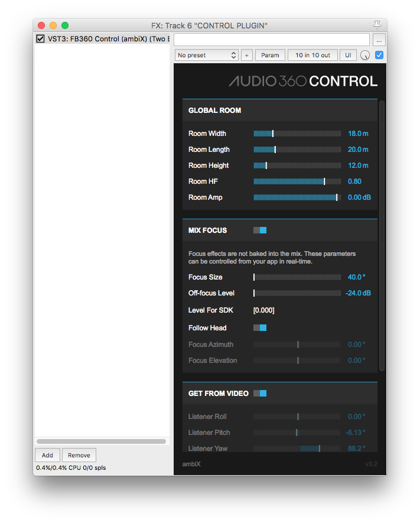The image size is (420, 523).
Task: Click the Room Length value 20.0 m
Action: (358, 150)
